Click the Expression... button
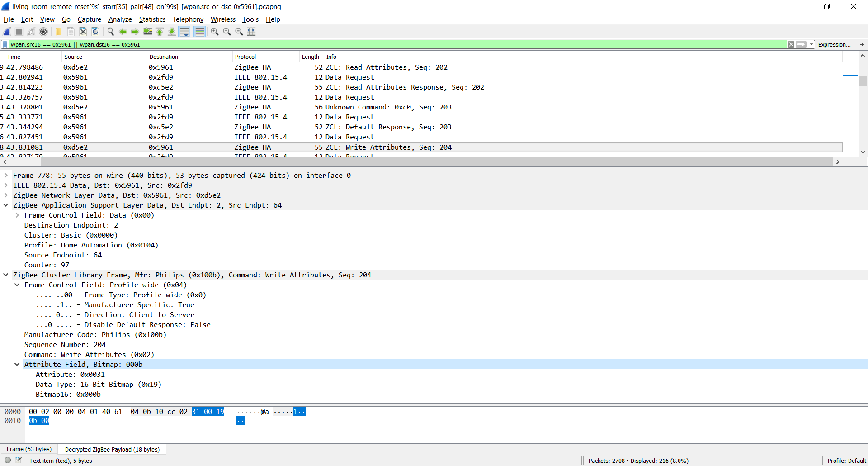Screen dimensions: 868x466 pos(834,44)
